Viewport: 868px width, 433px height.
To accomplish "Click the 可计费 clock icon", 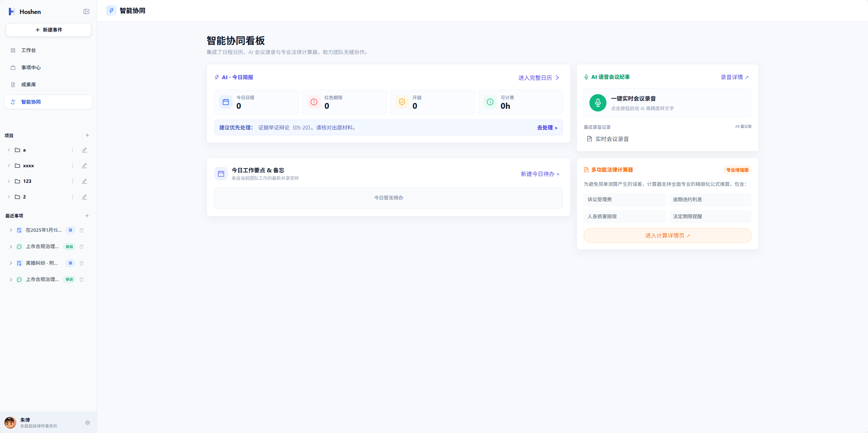I will 490,102.
